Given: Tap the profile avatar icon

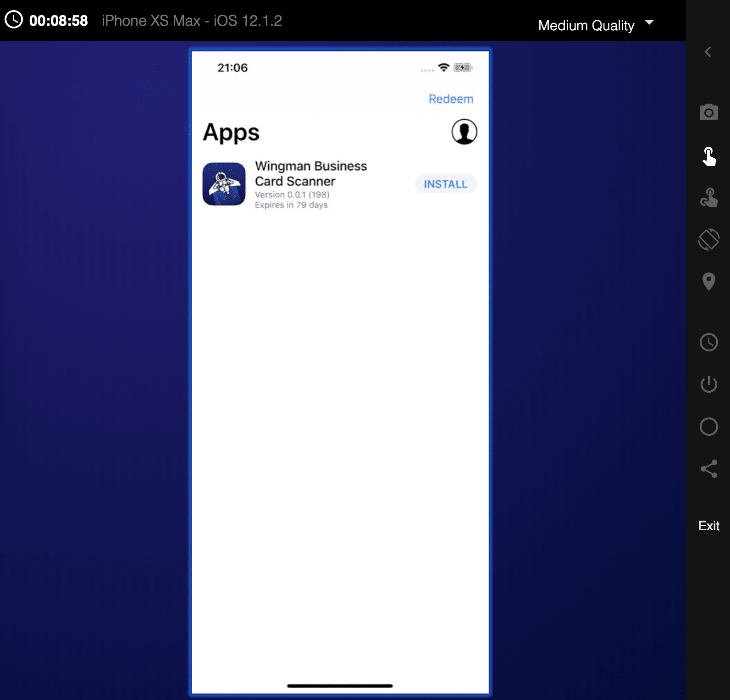Looking at the screenshot, I should click(464, 132).
